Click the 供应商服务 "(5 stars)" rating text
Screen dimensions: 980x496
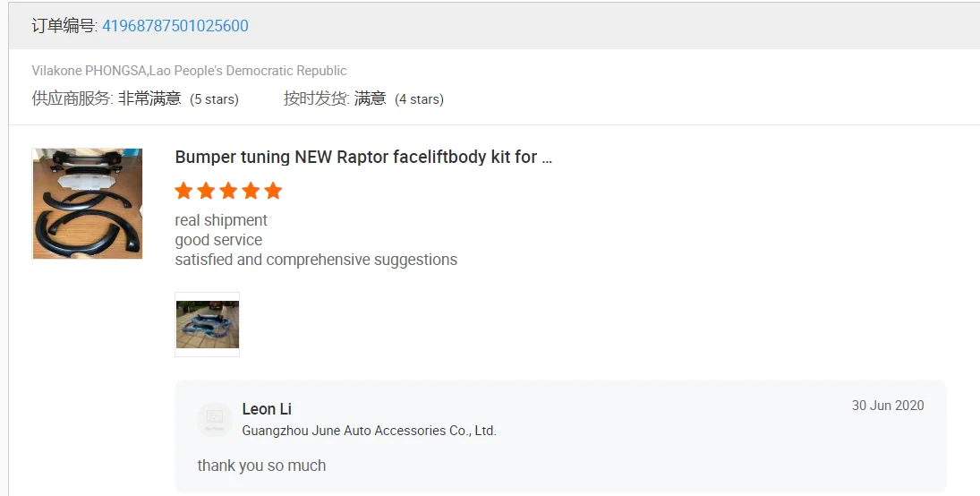[214, 99]
